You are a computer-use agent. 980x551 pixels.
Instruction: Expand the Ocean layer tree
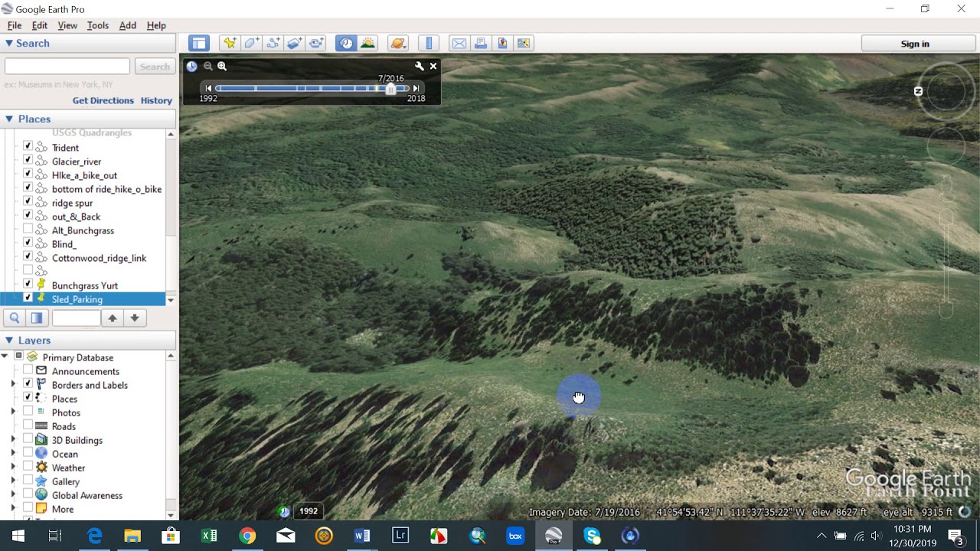tap(13, 453)
